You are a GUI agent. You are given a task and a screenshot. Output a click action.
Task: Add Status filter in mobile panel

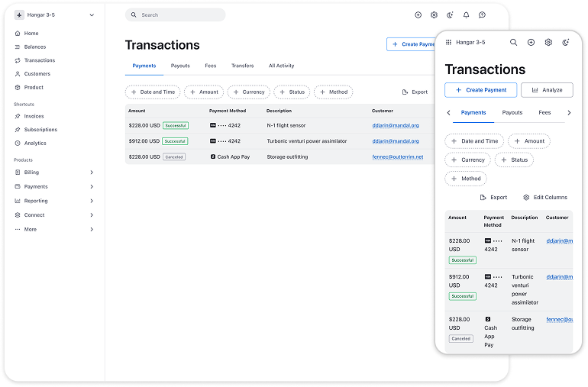click(x=514, y=160)
